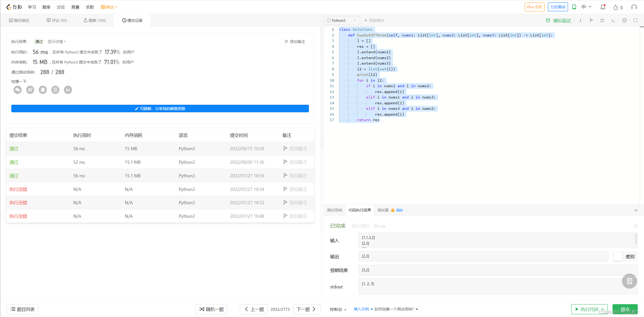Switch to the 题解 (189) tab

pyautogui.click(x=95, y=20)
